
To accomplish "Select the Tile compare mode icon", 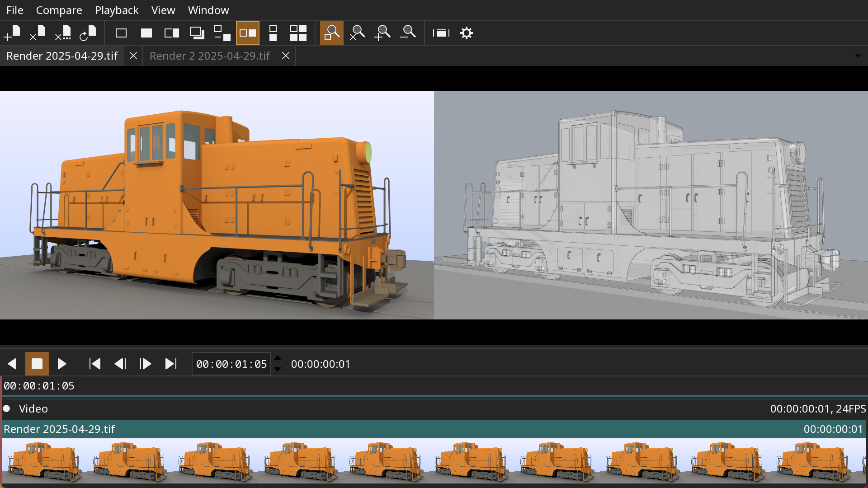I will 298,33.
